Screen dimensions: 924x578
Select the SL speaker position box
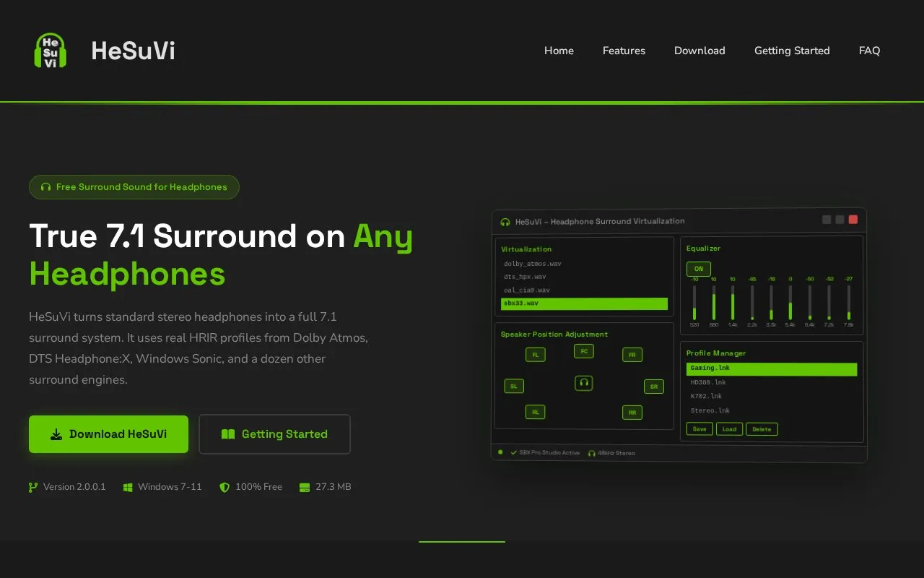[514, 386]
